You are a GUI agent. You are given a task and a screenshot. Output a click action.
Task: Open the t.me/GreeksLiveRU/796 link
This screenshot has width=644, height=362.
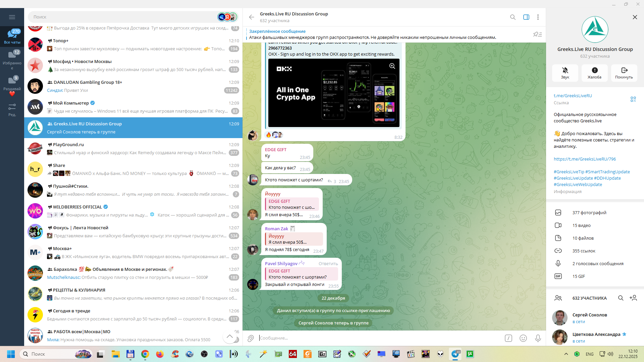585,159
